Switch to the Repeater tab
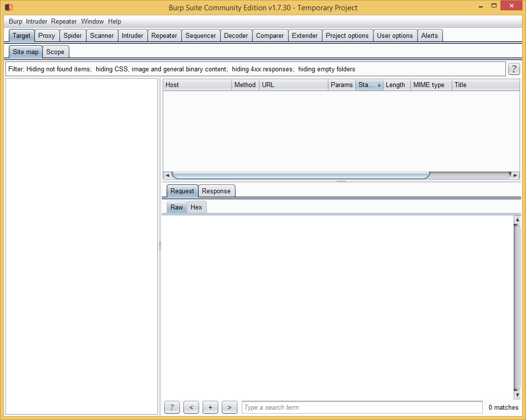This screenshot has height=420, width=526. pos(164,35)
